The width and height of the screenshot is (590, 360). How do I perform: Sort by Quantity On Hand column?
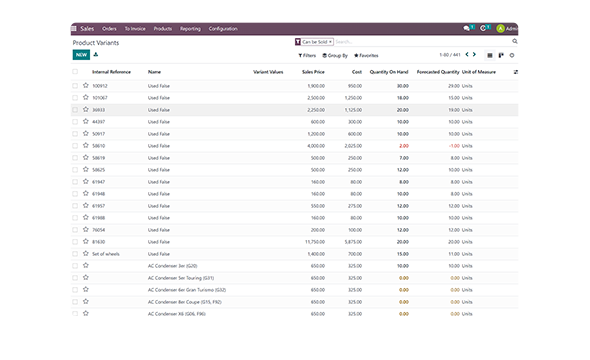pos(389,72)
